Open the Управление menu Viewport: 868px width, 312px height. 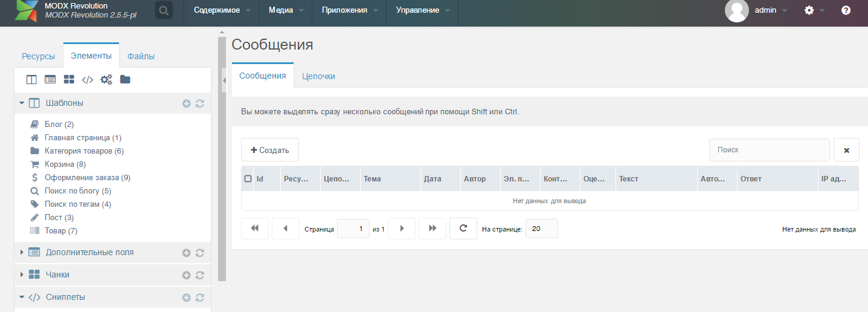click(x=423, y=10)
